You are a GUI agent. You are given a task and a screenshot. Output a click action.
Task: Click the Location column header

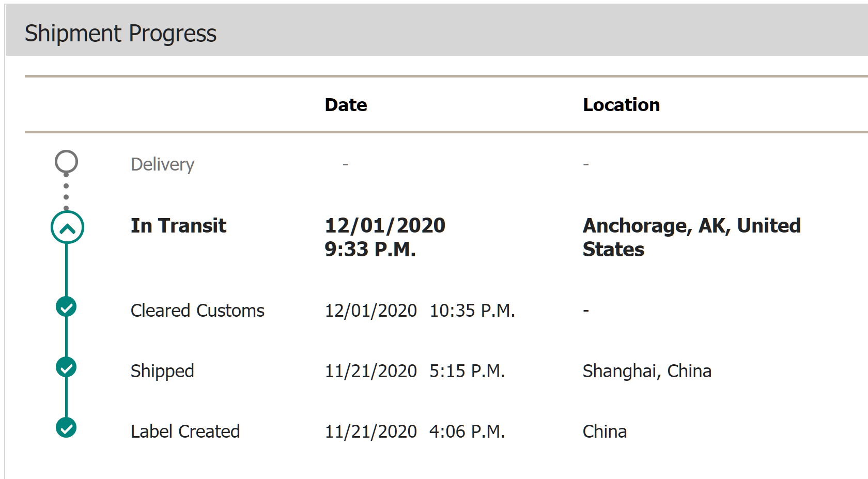coord(621,105)
